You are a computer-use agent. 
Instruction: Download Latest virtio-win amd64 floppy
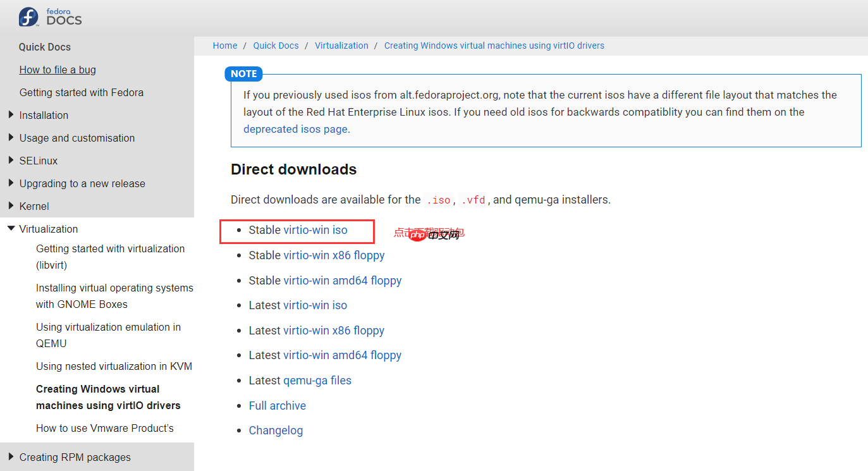pos(342,355)
